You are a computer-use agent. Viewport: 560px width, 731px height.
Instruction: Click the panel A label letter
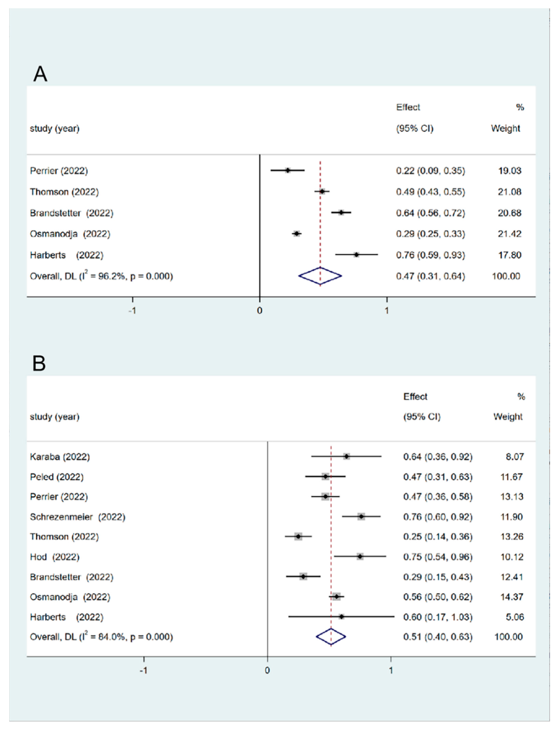pos(40,74)
